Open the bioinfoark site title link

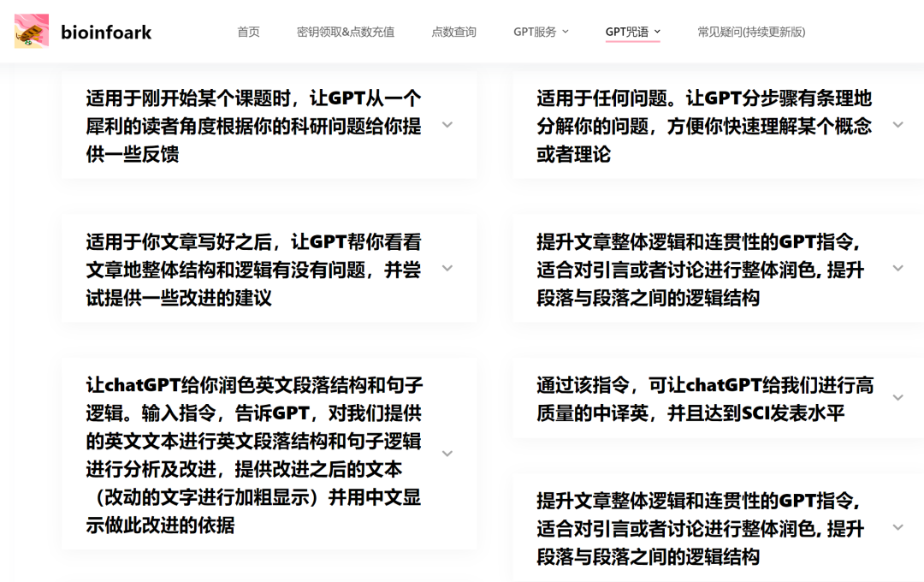pyautogui.click(x=106, y=33)
